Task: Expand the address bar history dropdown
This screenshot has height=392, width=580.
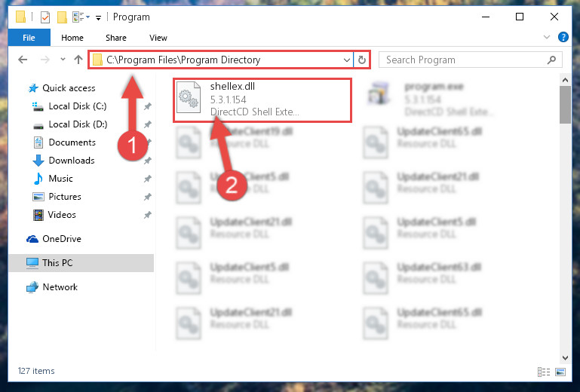Action: pos(347,60)
